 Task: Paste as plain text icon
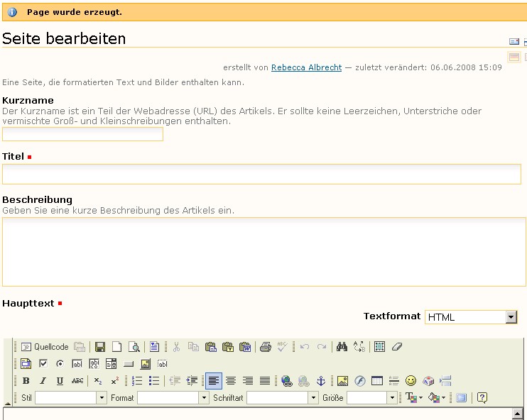coord(227,347)
